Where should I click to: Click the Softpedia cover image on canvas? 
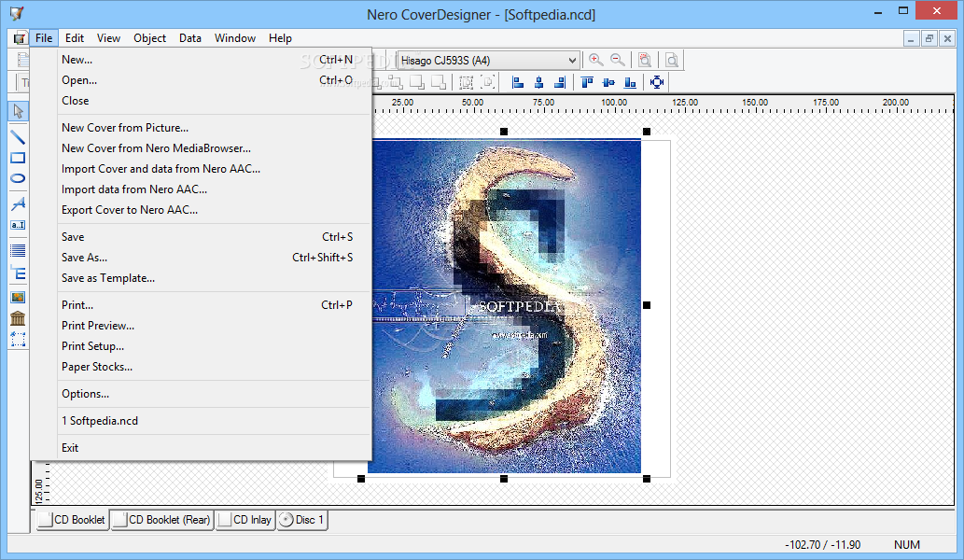click(506, 306)
